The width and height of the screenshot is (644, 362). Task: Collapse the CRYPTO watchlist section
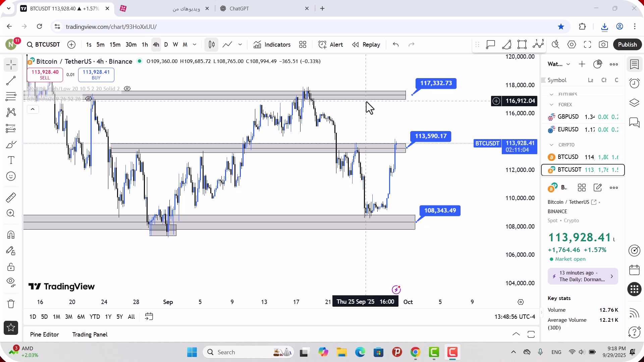pyautogui.click(x=551, y=145)
